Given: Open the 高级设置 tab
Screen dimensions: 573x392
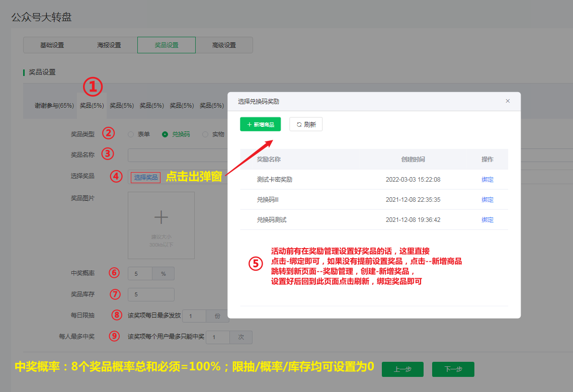Looking at the screenshot, I should coord(224,45).
